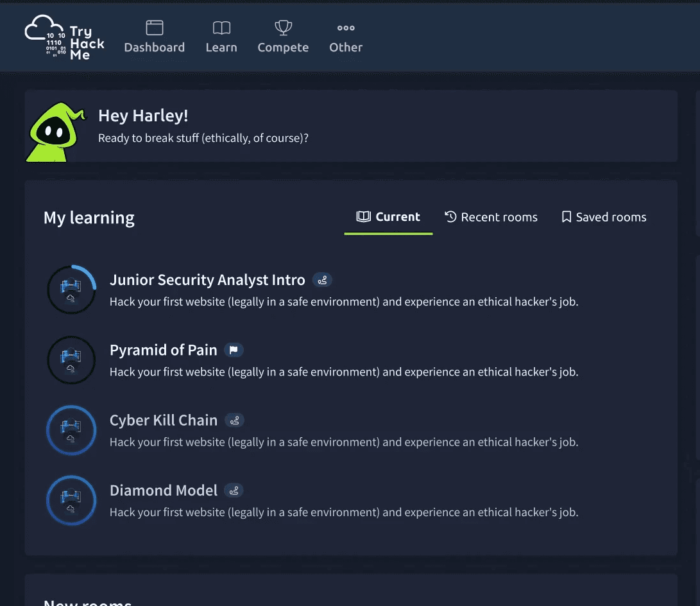Viewport: 700px width, 606px height.
Task: Click the green hooded avatar mascot
Action: pyautogui.click(x=55, y=132)
